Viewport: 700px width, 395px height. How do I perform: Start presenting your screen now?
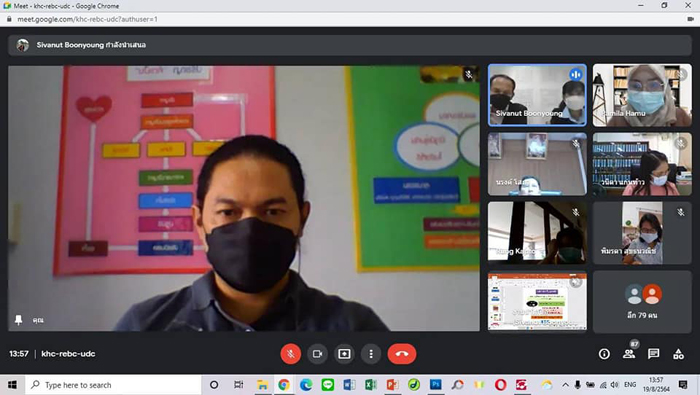(x=344, y=354)
